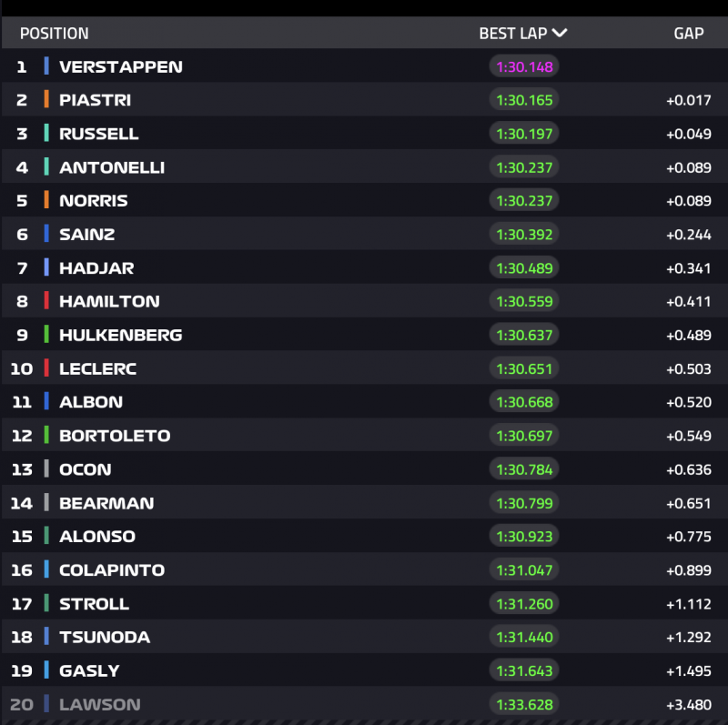The width and height of the screenshot is (728, 725).
Task: Click the GAP column header
Action: coord(688,34)
